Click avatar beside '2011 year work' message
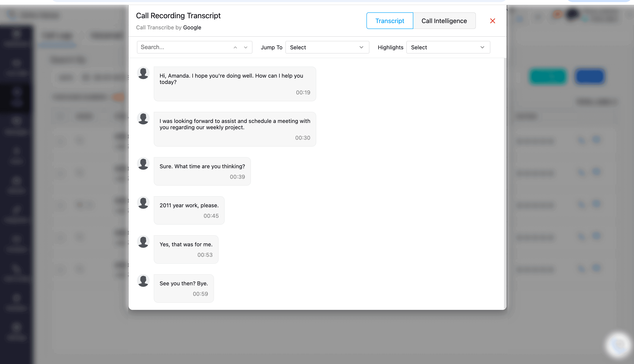The image size is (634, 364). [143, 203]
